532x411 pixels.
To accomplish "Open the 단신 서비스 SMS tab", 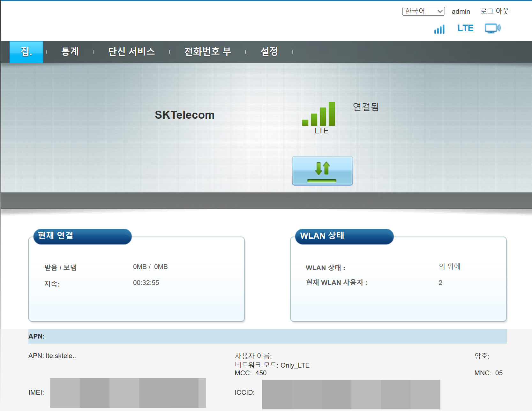I will (x=131, y=51).
